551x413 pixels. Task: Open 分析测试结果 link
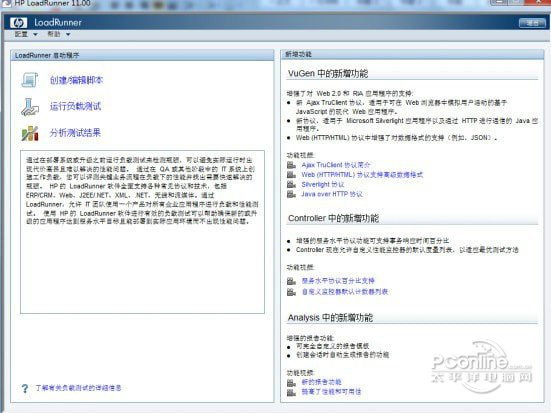pos(75,133)
